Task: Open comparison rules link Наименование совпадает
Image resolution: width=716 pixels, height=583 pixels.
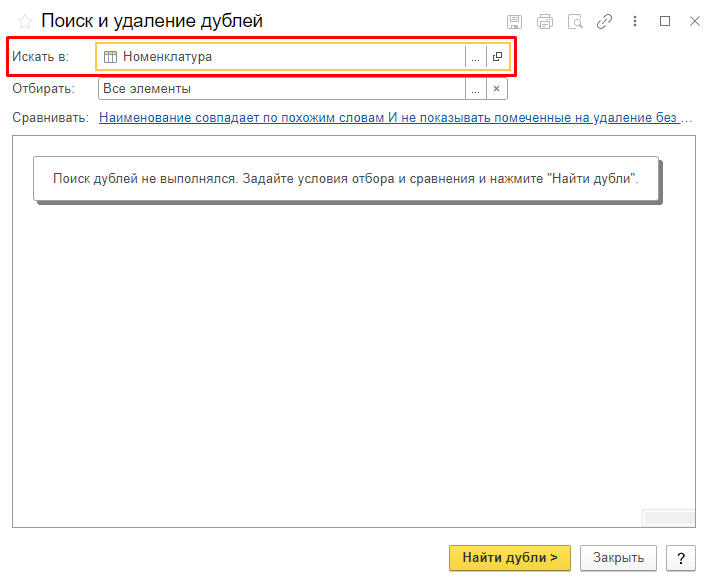Action: (395, 118)
